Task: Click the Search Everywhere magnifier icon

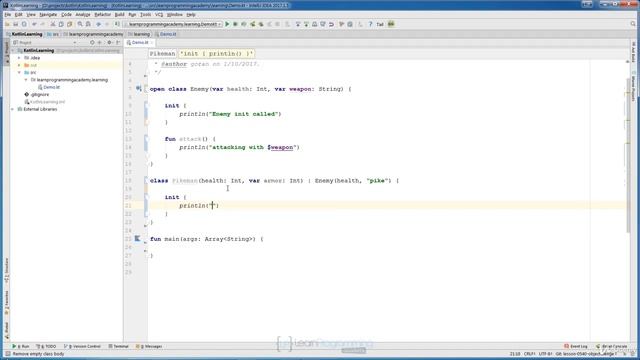Action: pyautogui.click(x=633, y=24)
